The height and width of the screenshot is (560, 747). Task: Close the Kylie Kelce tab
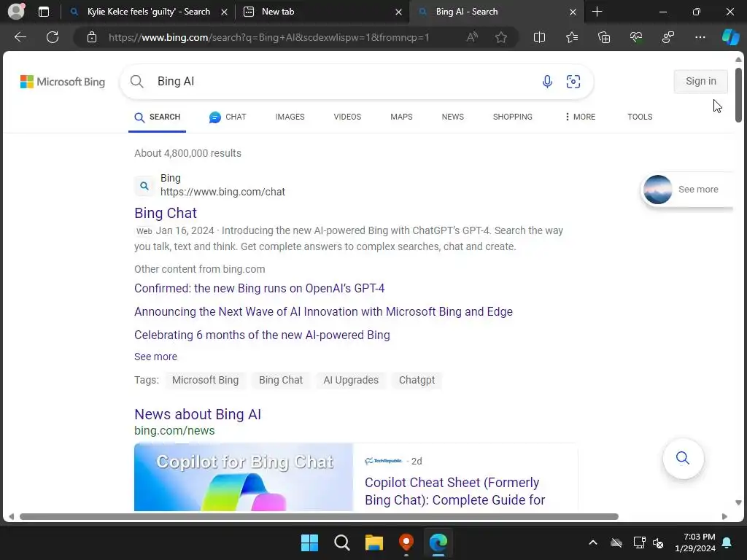click(225, 12)
